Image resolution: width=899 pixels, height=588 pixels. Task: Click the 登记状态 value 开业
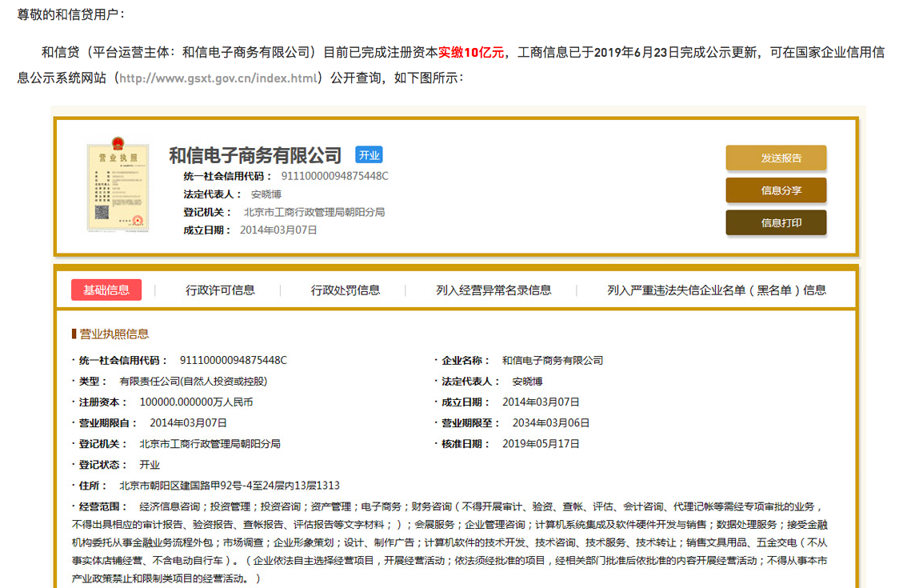pyautogui.click(x=150, y=465)
